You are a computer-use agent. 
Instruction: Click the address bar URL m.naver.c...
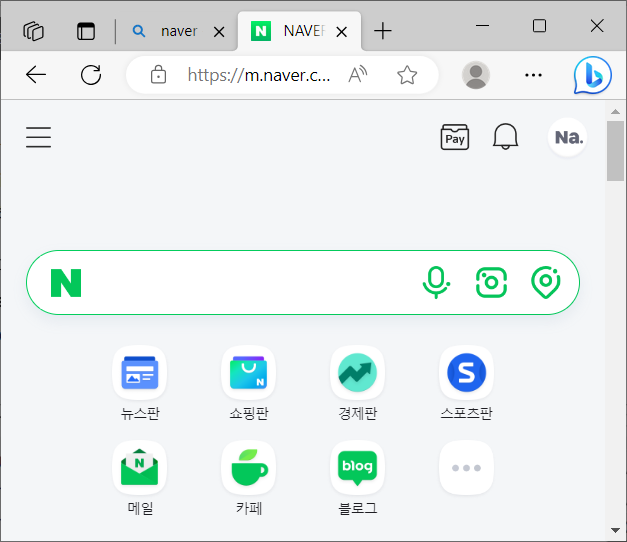[259, 75]
